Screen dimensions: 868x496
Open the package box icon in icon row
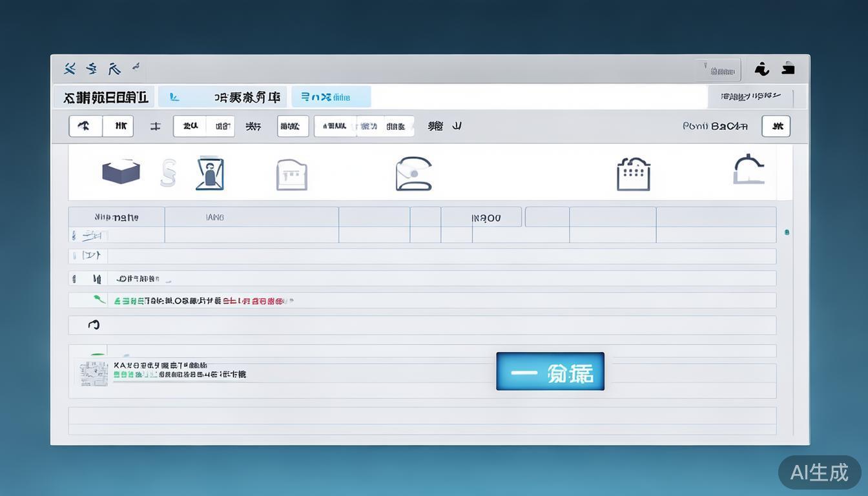(120, 170)
